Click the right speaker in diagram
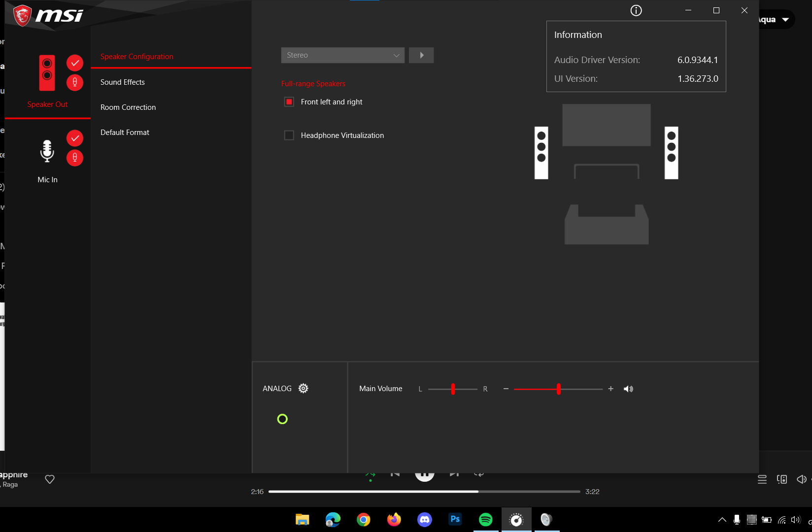Image resolution: width=812 pixels, height=532 pixels. click(x=672, y=153)
